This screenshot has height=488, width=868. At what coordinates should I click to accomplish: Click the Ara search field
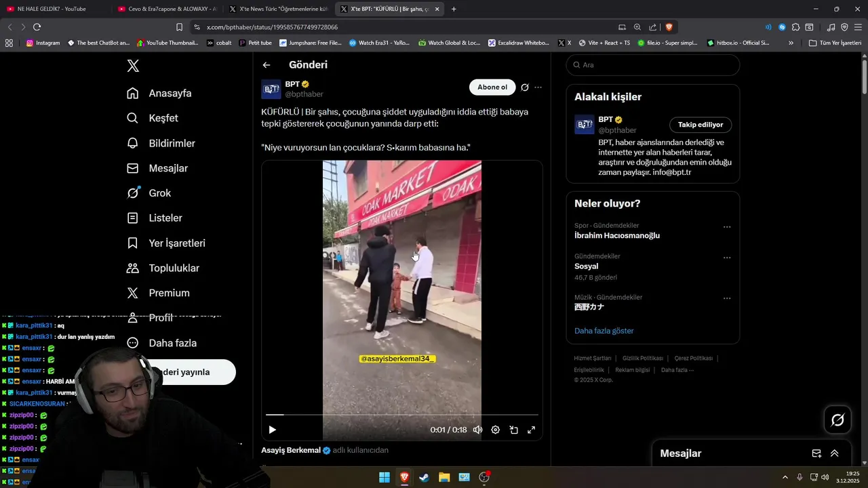653,65
